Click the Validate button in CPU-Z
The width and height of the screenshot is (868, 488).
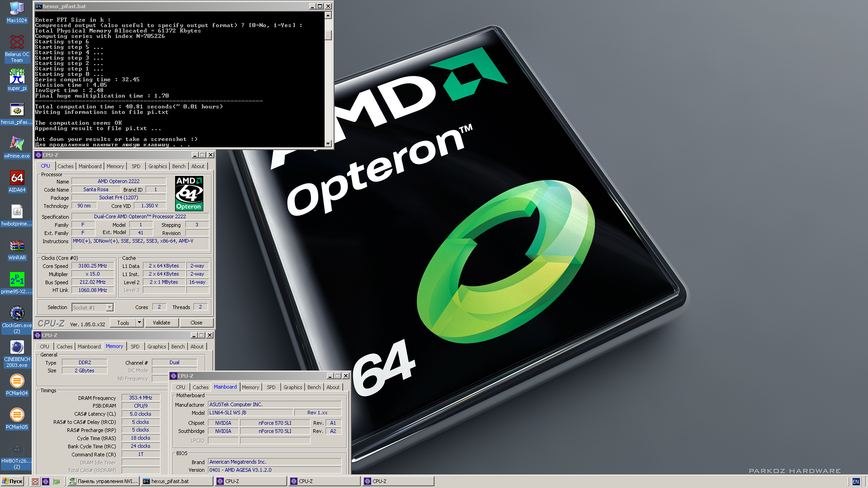point(161,323)
